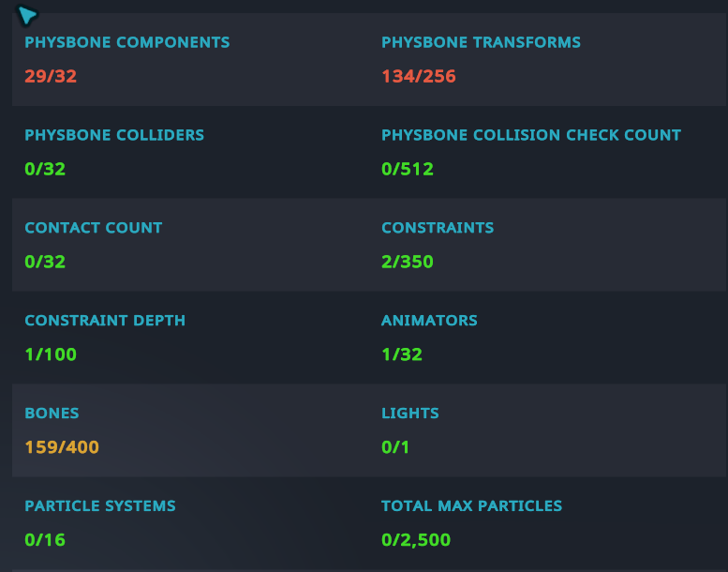This screenshot has width=728, height=572.
Task: Click the blue arrow cursor icon
Action: click(27, 15)
